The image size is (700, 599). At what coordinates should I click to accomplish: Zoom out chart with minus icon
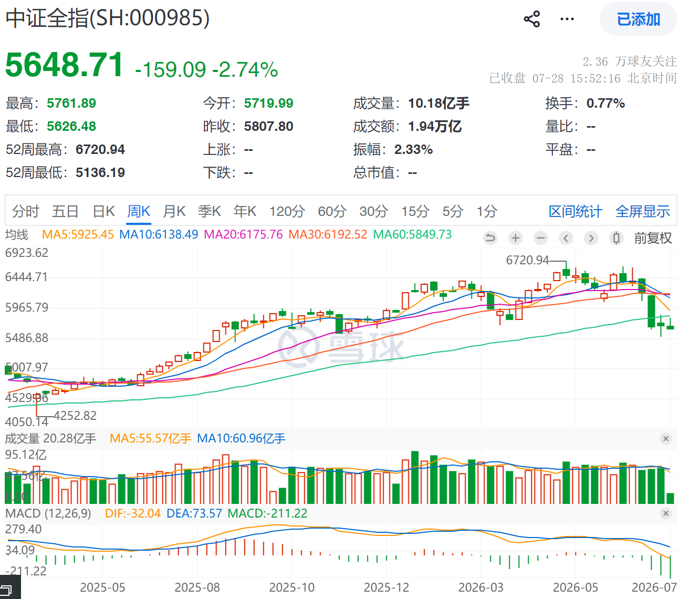[x=540, y=238]
